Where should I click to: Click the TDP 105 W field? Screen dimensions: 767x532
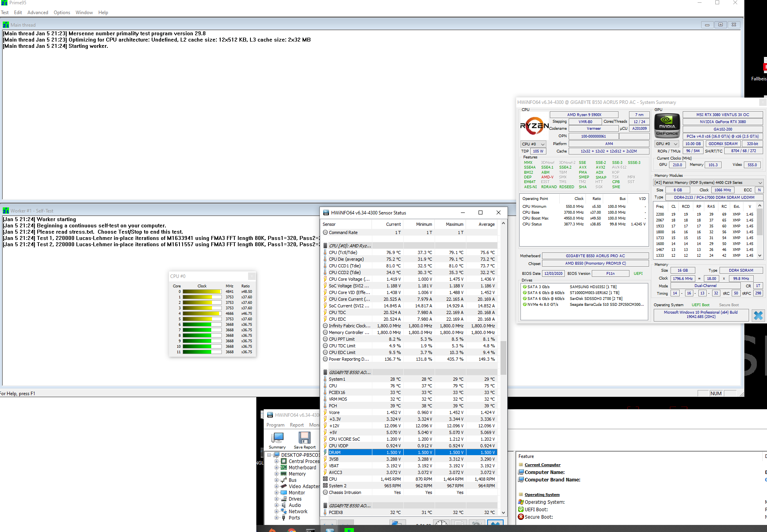pyautogui.click(x=538, y=151)
